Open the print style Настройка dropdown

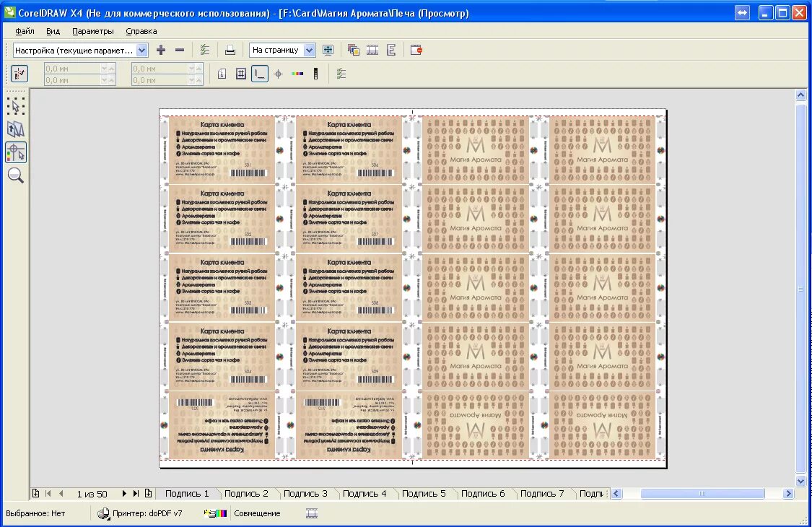pos(142,51)
